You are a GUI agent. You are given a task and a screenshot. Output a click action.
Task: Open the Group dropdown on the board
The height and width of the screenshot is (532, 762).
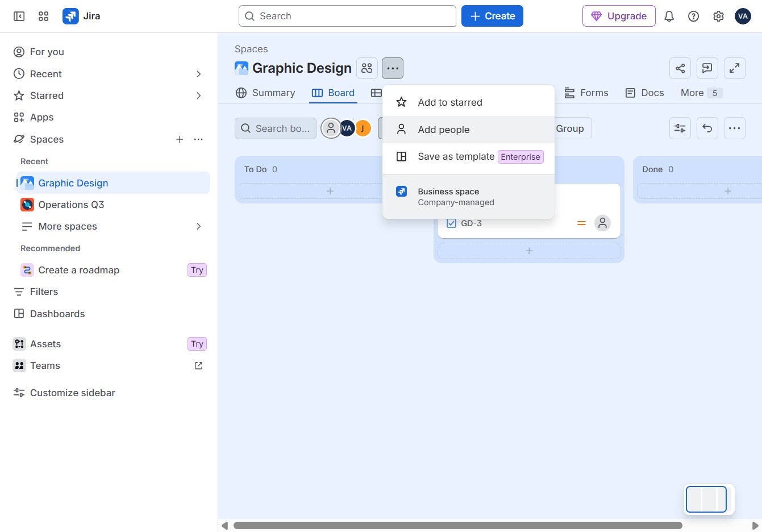570,128
